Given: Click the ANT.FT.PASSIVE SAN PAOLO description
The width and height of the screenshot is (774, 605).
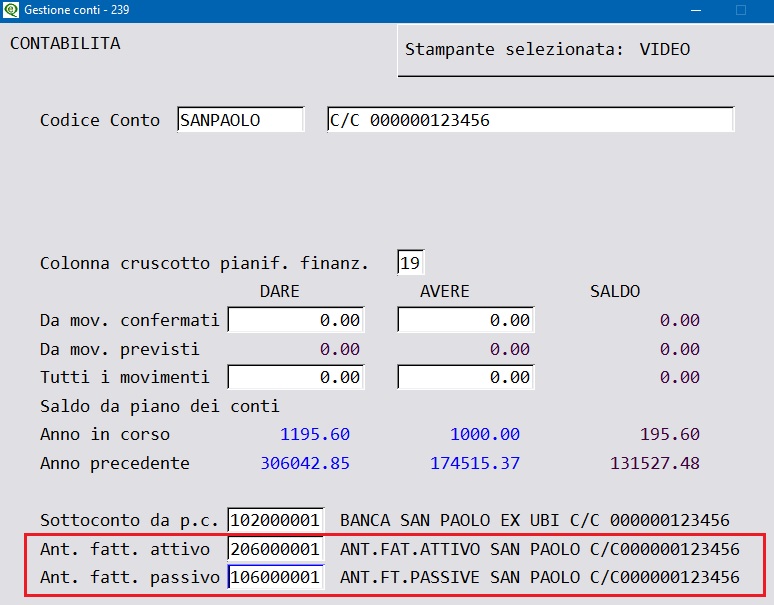Looking at the screenshot, I should [x=540, y=577].
